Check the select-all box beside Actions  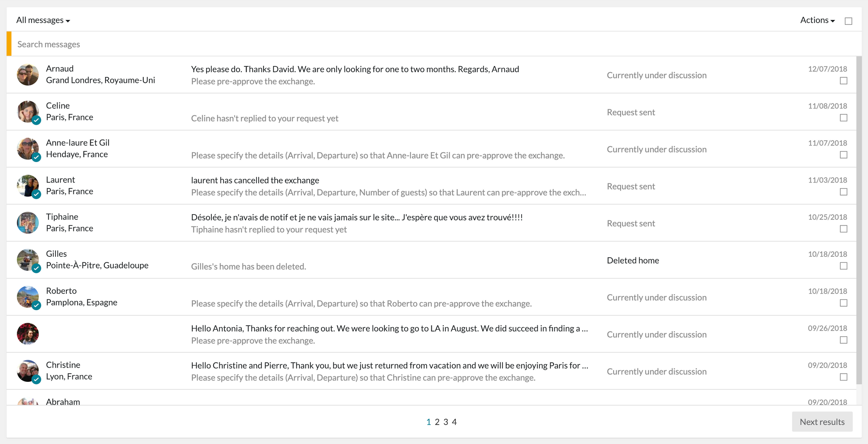pos(848,21)
